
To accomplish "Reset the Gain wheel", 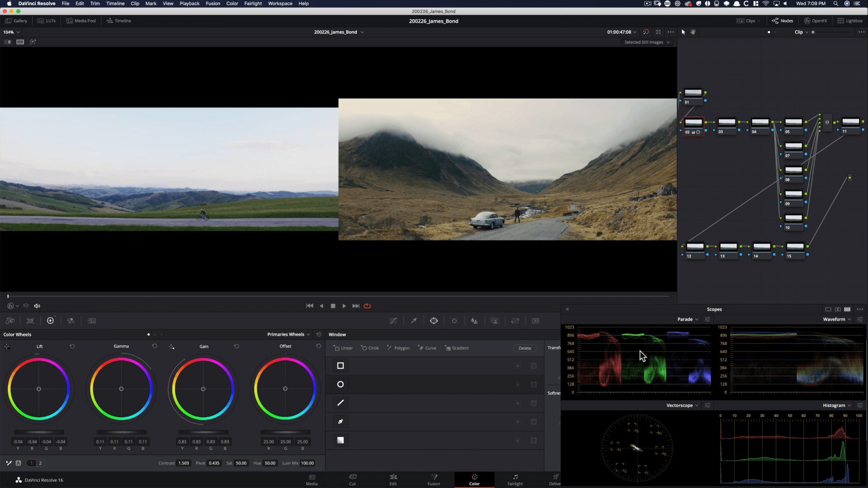I will [x=236, y=346].
